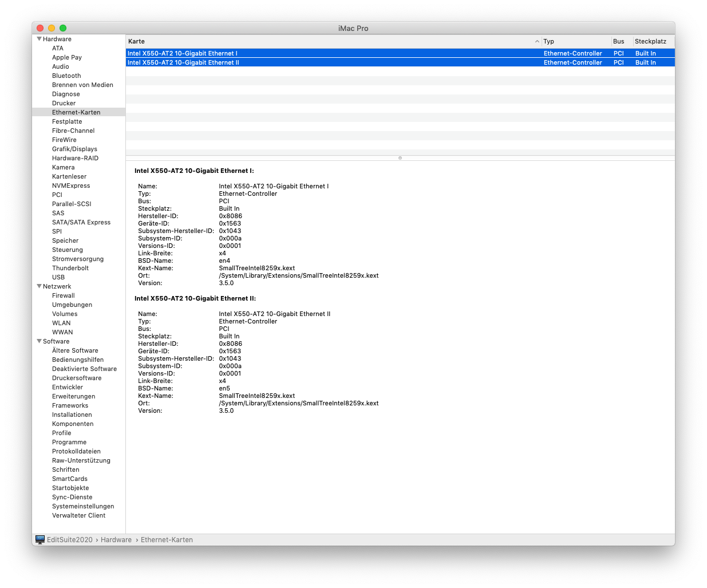Select FireWire in the sidebar
Image resolution: width=707 pixels, height=588 pixels.
tap(64, 140)
